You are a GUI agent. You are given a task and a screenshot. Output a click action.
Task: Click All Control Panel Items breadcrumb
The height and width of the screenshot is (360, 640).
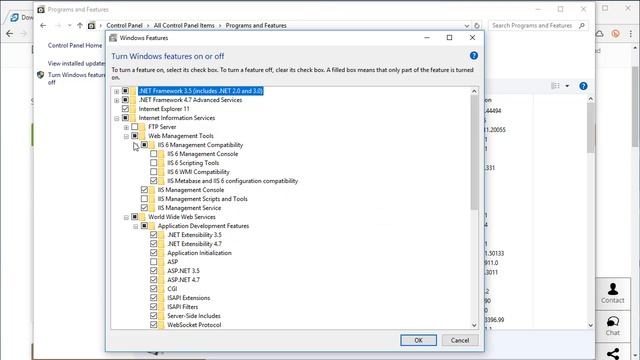coord(184,25)
